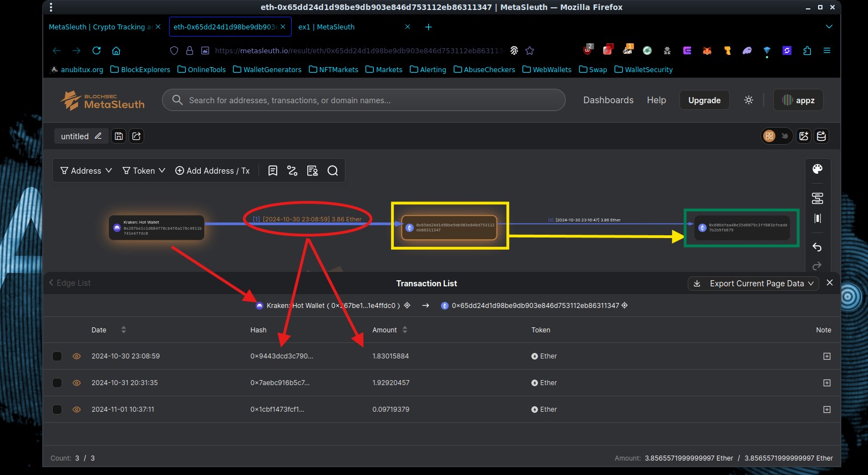Open a new Firefox tab
Image resolution: width=868 pixels, height=475 pixels.
(x=428, y=27)
